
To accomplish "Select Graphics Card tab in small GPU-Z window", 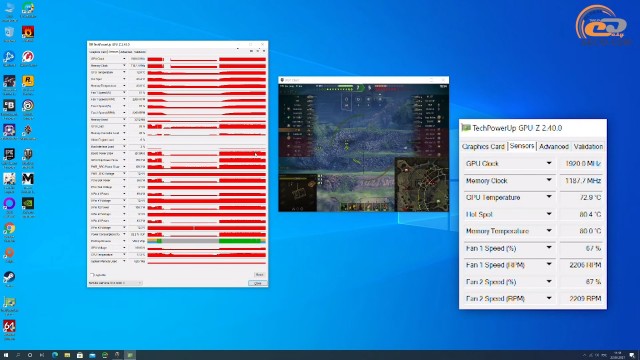I will click(x=98, y=52).
